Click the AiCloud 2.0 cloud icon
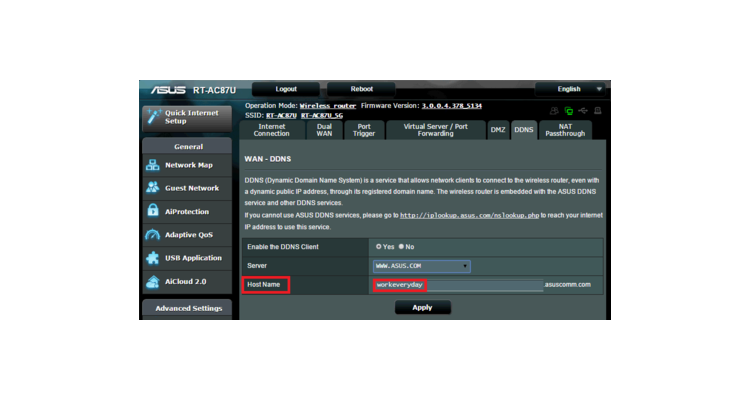The image size is (750, 400). 153,282
